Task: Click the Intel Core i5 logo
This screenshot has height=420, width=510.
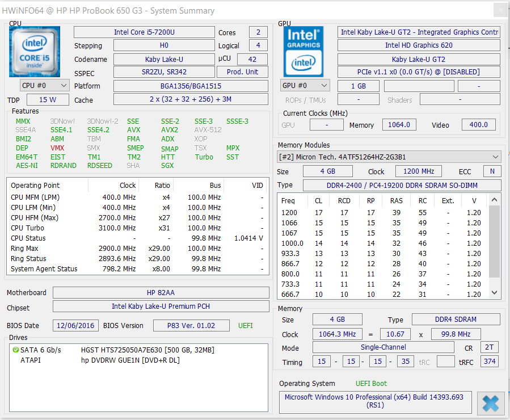Action: [35, 52]
